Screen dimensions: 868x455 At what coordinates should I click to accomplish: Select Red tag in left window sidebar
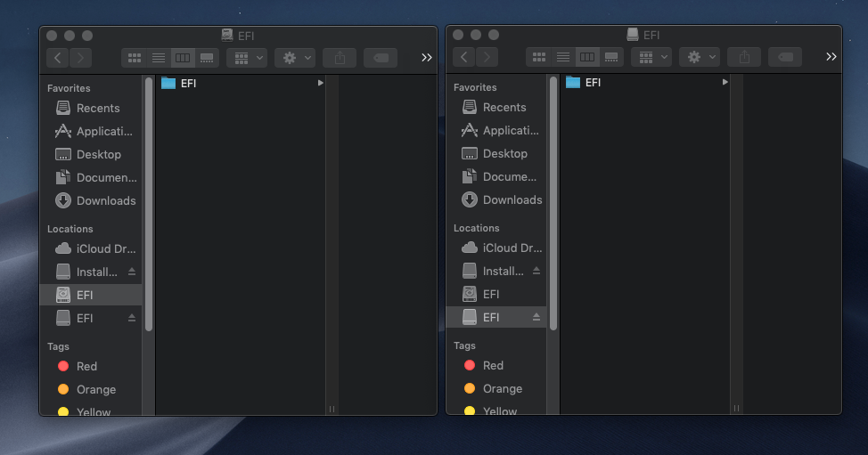pyautogui.click(x=91, y=367)
